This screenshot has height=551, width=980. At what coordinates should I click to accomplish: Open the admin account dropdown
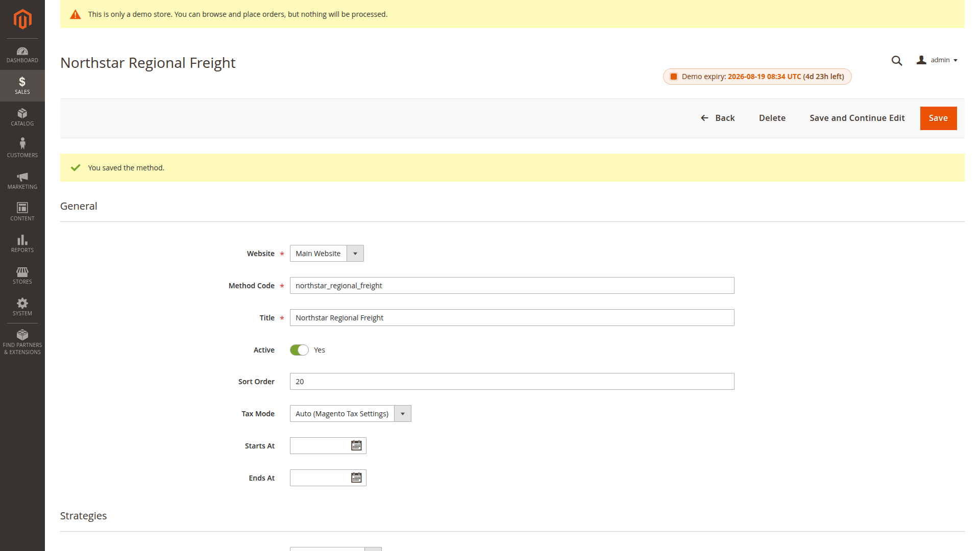pyautogui.click(x=937, y=60)
